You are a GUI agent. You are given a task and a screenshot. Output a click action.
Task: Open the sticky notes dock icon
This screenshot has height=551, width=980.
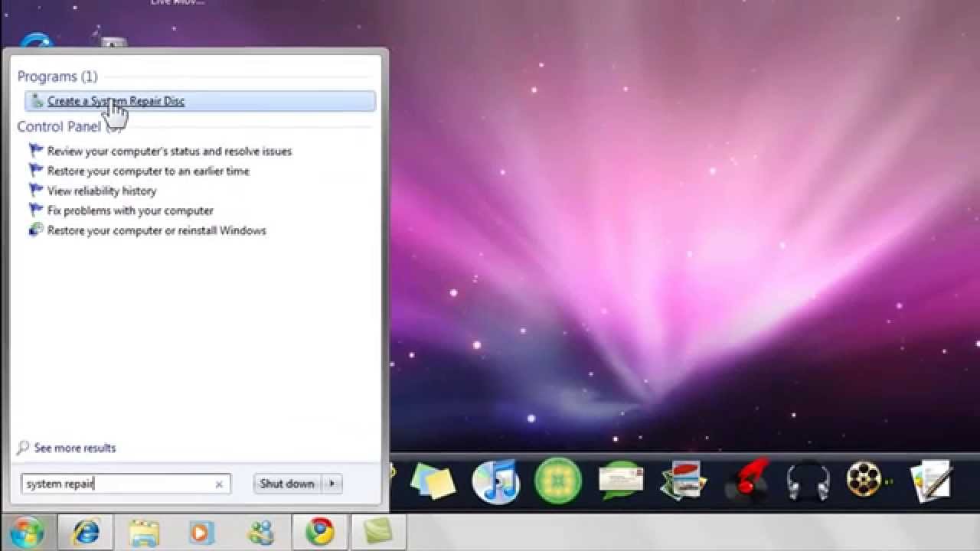pyautogui.click(x=433, y=481)
